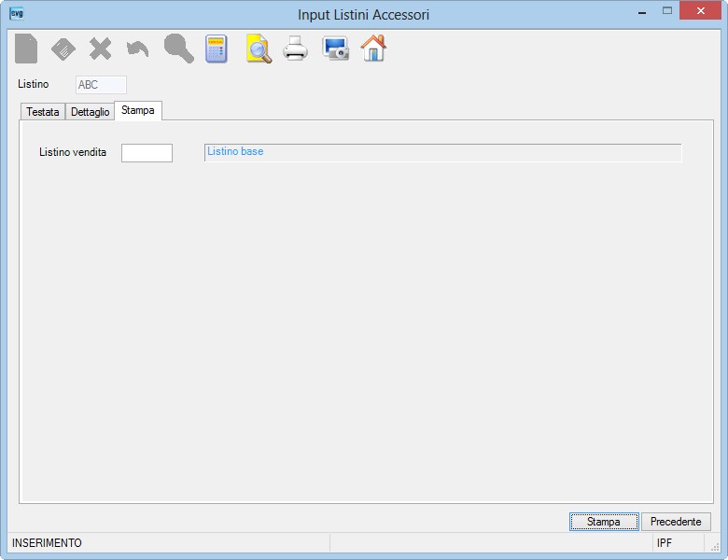Click the status bar resize grip

715,547
